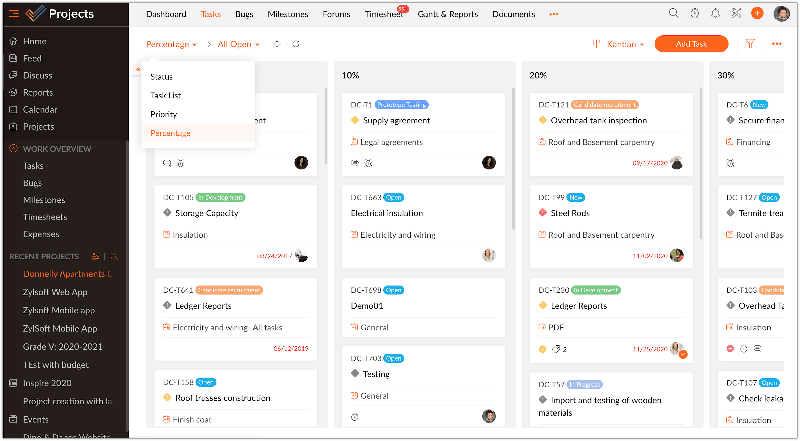Viewport: 800px width, 441px height.
Task: Select Status from the group-by menu
Action: pos(161,77)
